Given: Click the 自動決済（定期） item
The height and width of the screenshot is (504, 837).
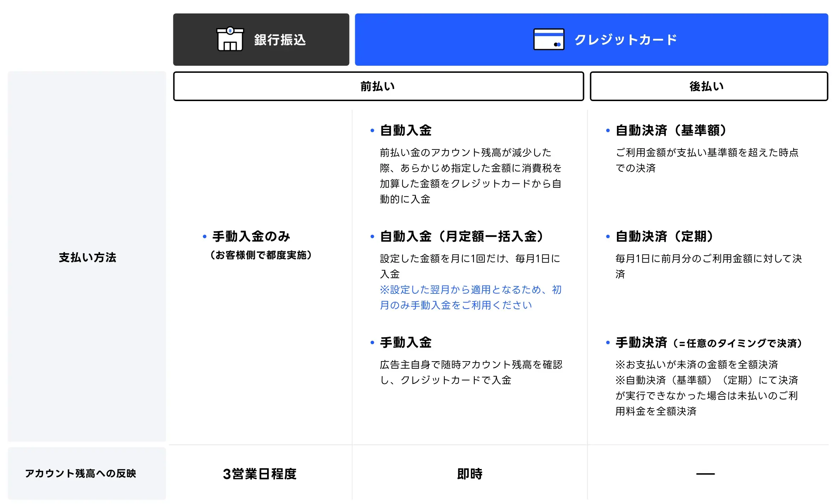Looking at the screenshot, I should pos(664,236).
